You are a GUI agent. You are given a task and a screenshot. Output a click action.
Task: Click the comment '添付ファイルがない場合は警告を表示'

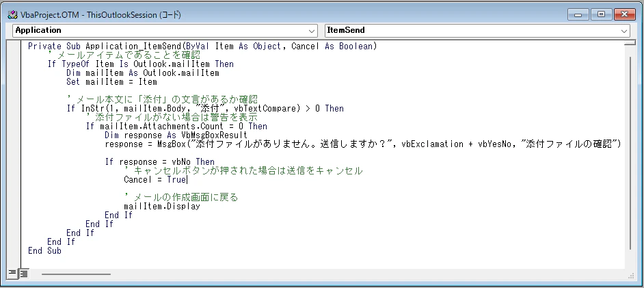point(172,118)
